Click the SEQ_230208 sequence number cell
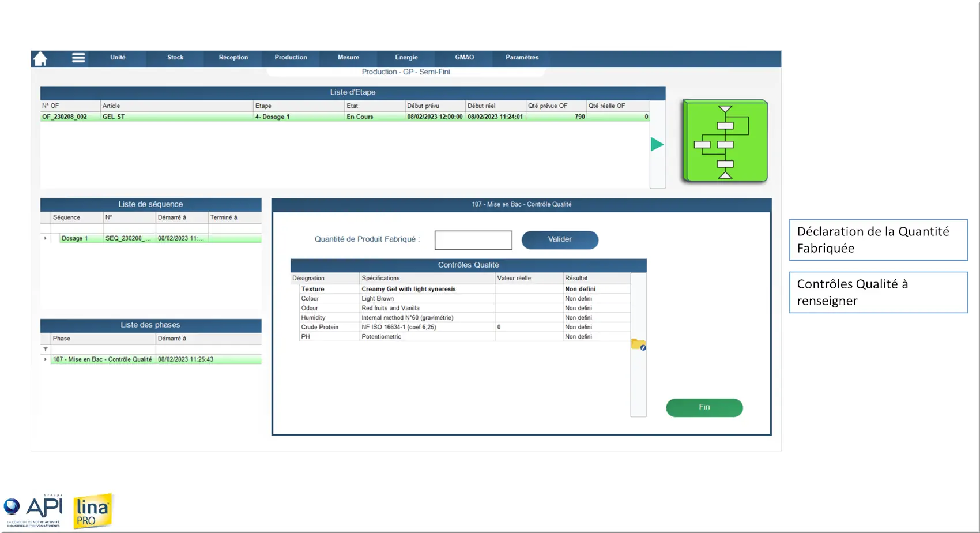This screenshot has width=980, height=533. (129, 238)
